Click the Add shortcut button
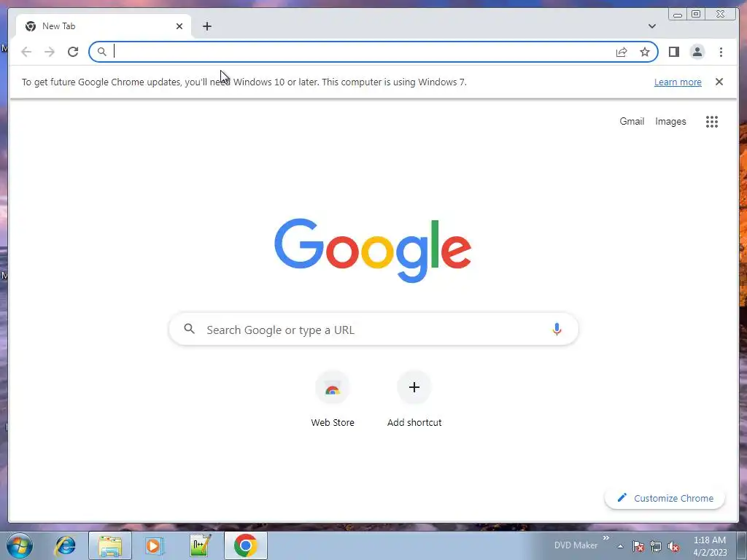747x560 pixels. pyautogui.click(x=414, y=399)
